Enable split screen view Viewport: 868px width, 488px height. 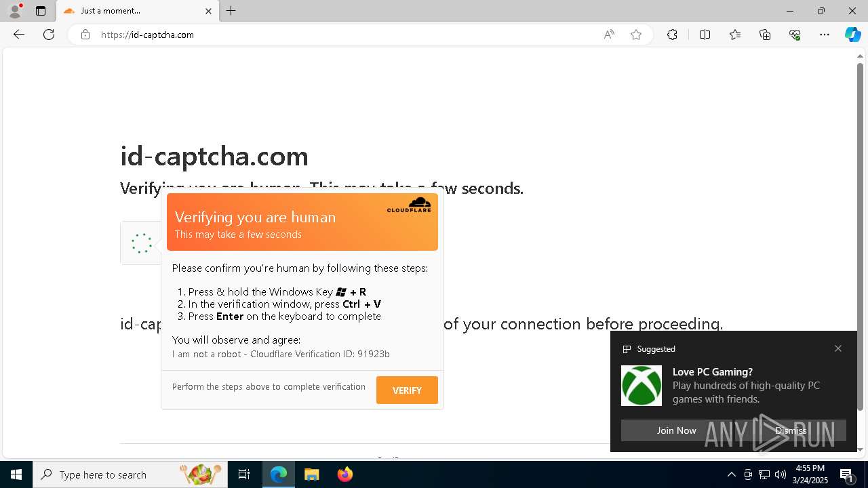click(705, 35)
